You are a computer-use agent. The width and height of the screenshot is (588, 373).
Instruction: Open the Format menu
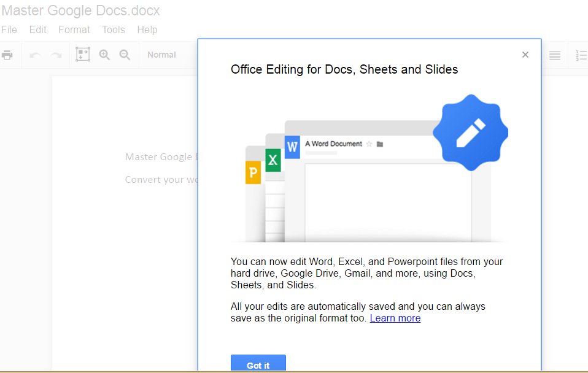point(74,29)
